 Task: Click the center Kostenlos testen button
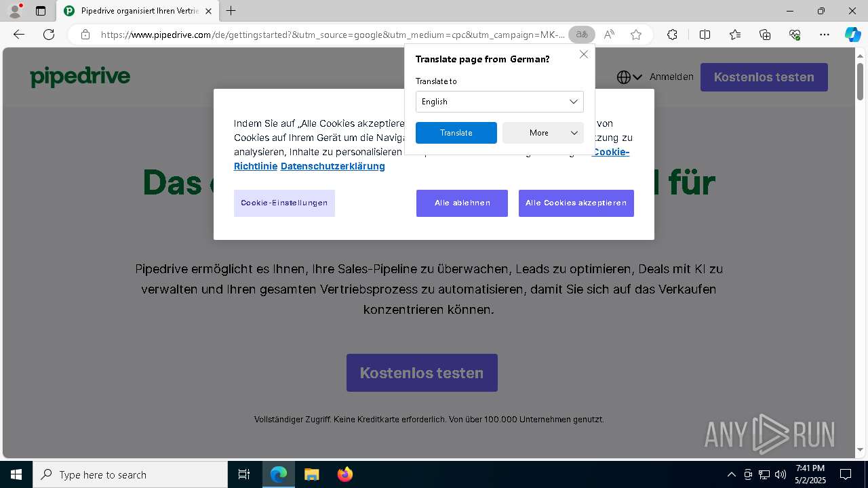point(422,373)
